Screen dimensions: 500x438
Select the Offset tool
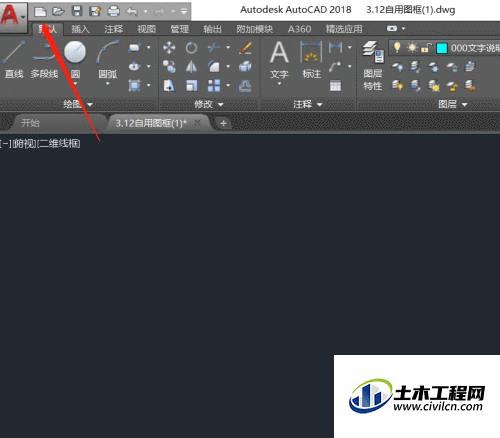[x=246, y=86]
